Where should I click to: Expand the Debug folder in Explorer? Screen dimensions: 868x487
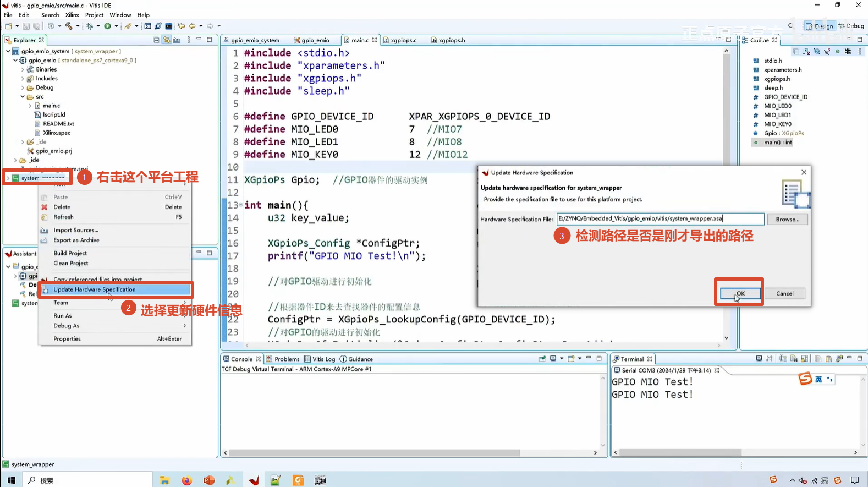pyautogui.click(x=23, y=87)
